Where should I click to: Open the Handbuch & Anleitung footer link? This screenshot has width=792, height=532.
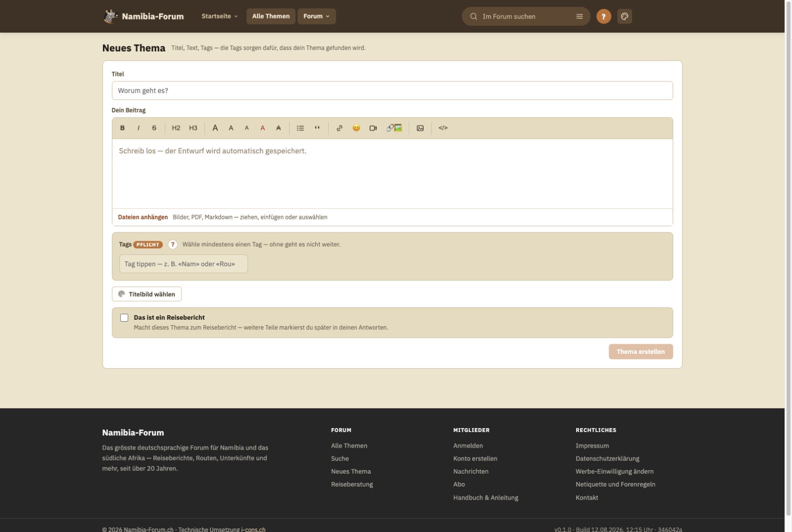click(x=486, y=498)
